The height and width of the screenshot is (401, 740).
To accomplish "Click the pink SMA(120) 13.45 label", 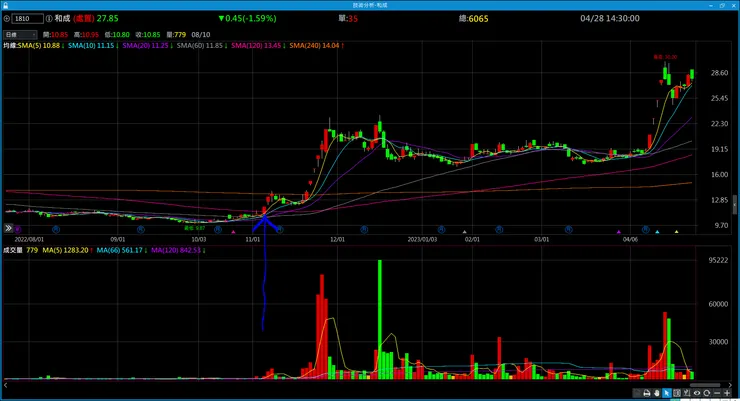I will [258, 46].
